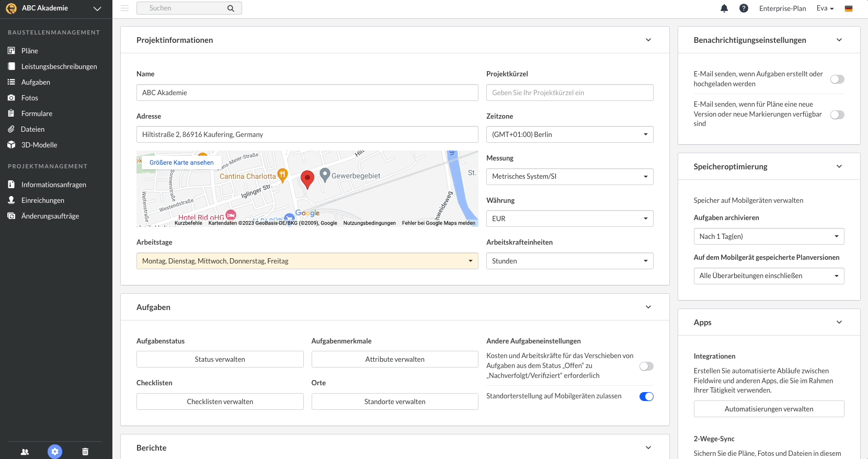868x459 pixels.
Task: Click Attribute verwalten button
Action: coord(395,359)
